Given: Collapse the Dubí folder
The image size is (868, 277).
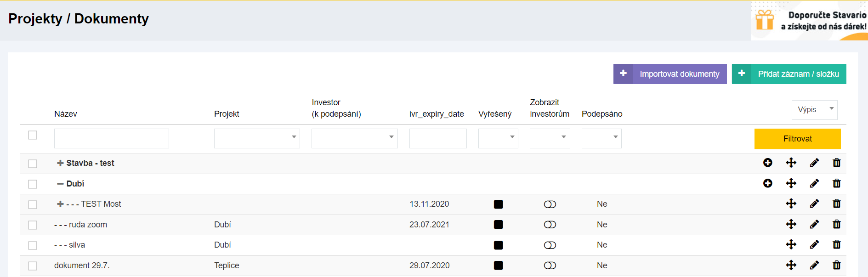Looking at the screenshot, I should click(60, 184).
